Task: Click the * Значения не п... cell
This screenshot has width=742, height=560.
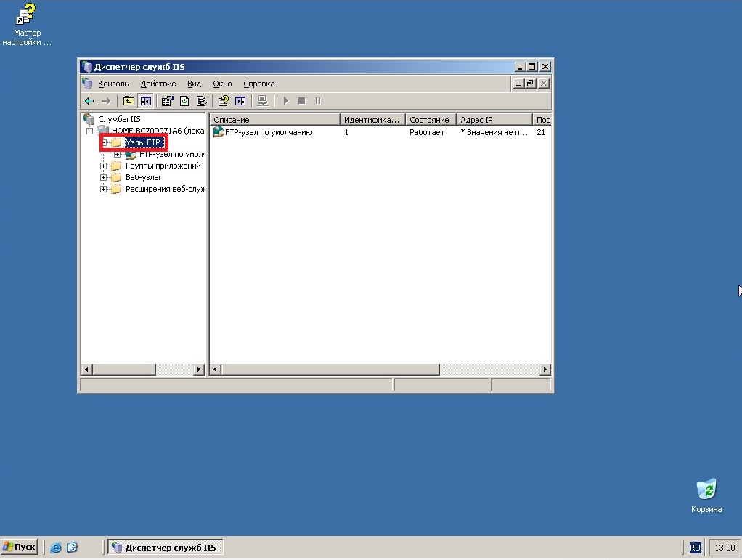Action: 494,132
